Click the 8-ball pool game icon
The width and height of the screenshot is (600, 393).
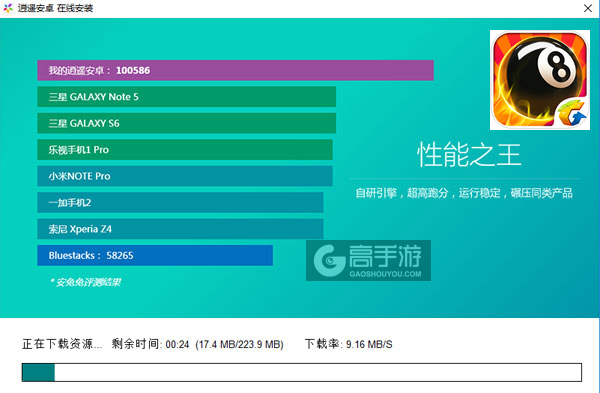540,80
